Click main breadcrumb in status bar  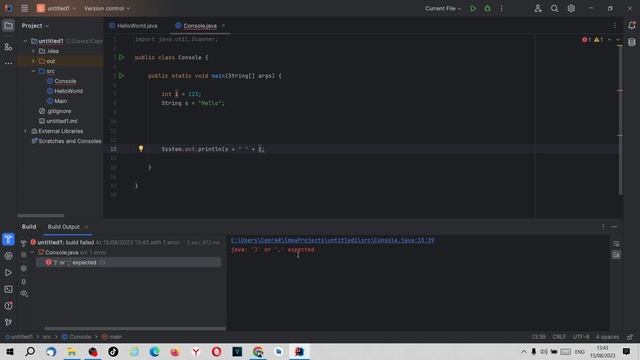(112, 337)
